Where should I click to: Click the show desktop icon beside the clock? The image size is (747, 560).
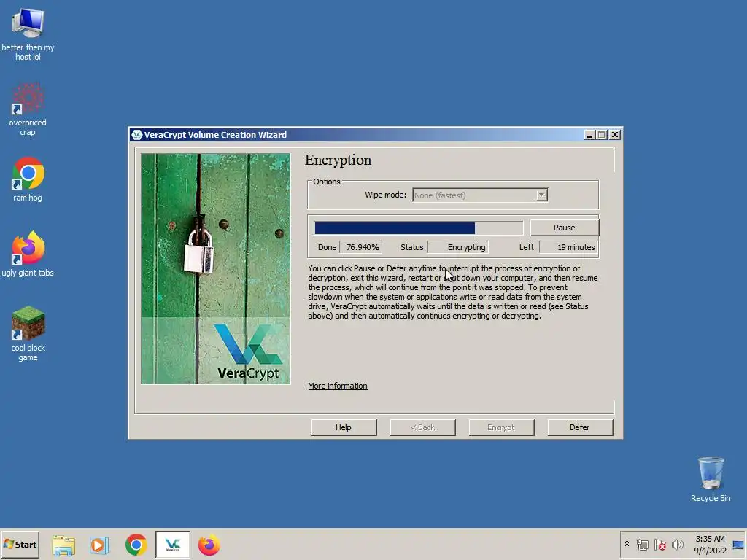(738, 545)
